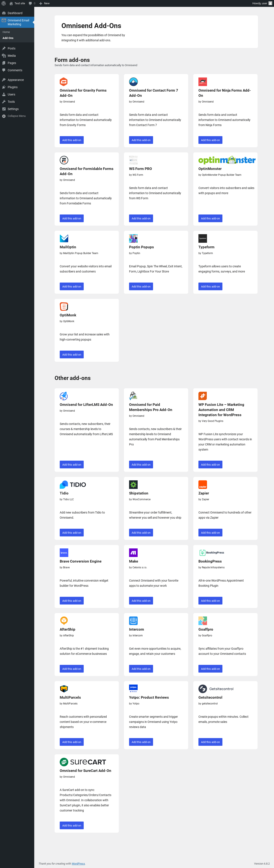Open the comments bubble in admin bar
The width and height of the screenshot is (274, 868).
(32, 3)
